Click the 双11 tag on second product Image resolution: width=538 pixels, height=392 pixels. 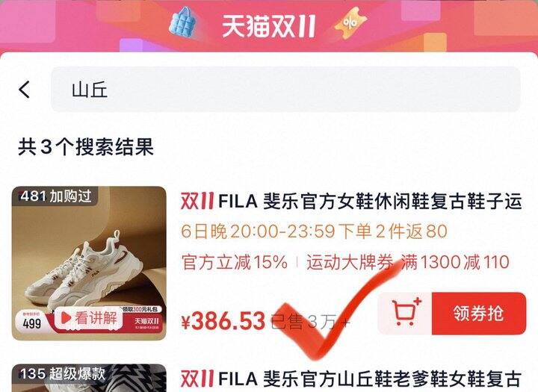coord(197,379)
